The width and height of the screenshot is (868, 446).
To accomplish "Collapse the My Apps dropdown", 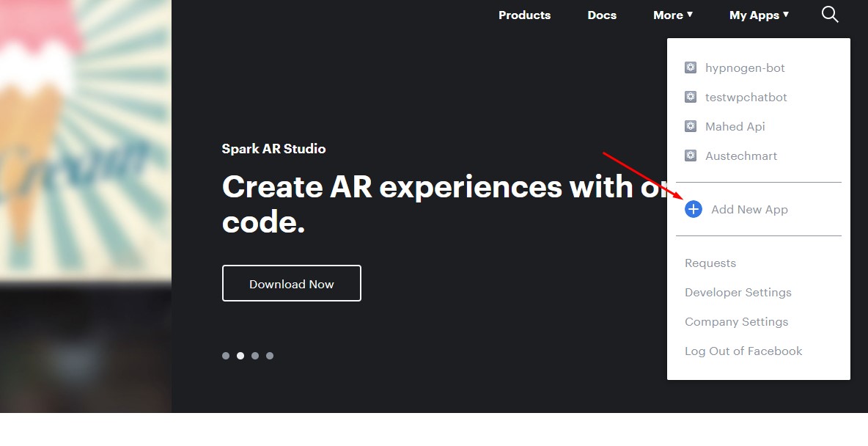I will pyautogui.click(x=759, y=15).
